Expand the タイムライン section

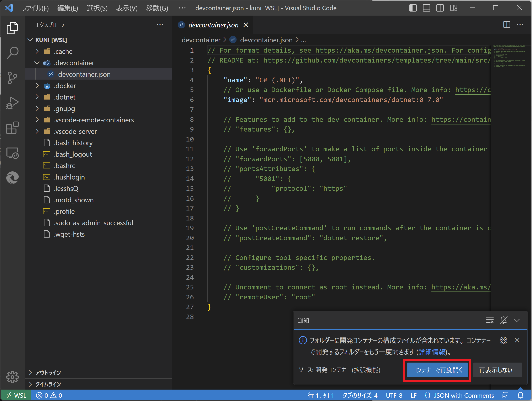99,384
